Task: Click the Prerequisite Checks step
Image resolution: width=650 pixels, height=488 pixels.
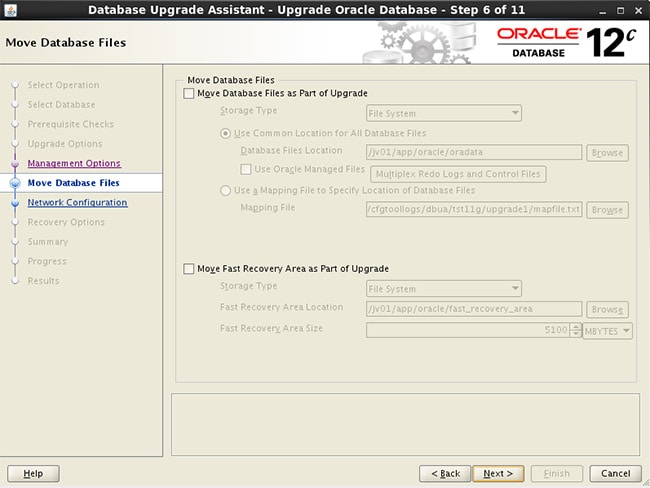Action: click(70, 124)
